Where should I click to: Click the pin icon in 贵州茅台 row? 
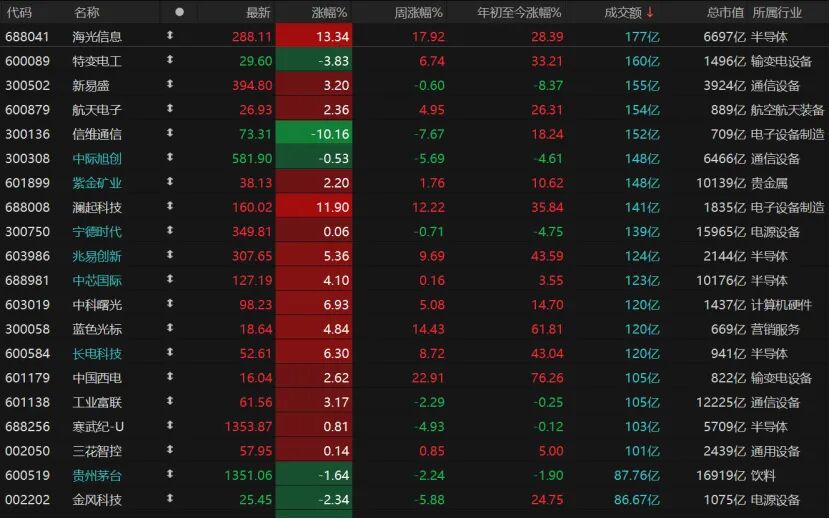(x=170, y=474)
